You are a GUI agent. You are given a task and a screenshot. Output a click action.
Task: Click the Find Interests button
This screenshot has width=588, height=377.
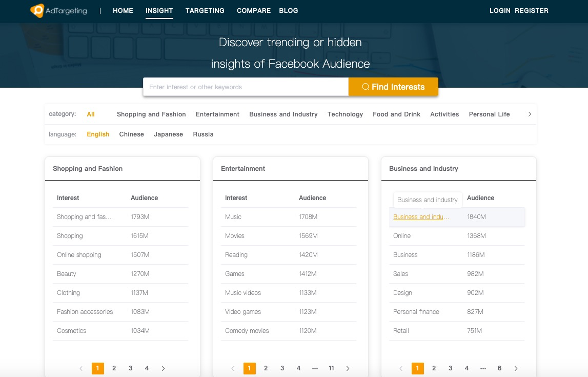[393, 87]
